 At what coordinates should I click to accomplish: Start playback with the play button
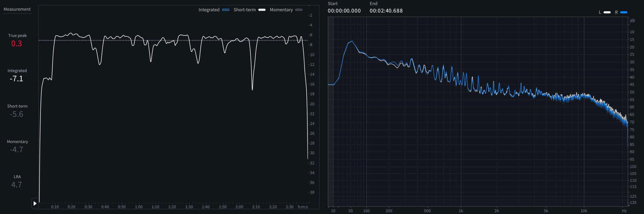(x=35, y=204)
